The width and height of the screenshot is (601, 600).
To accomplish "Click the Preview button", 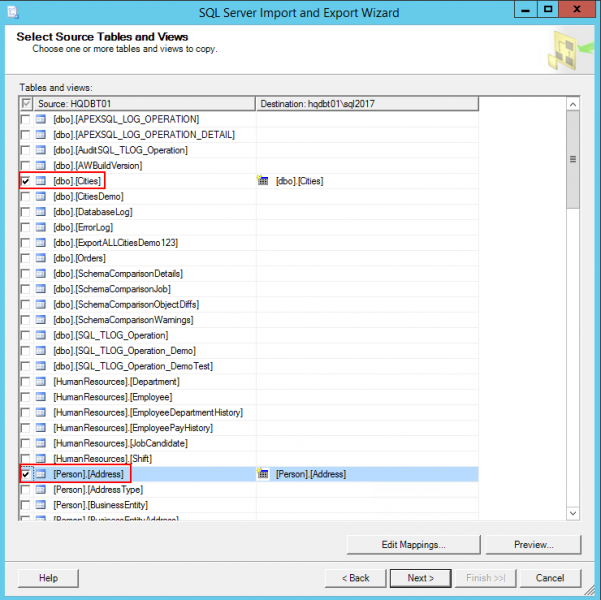I will click(533, 544).
